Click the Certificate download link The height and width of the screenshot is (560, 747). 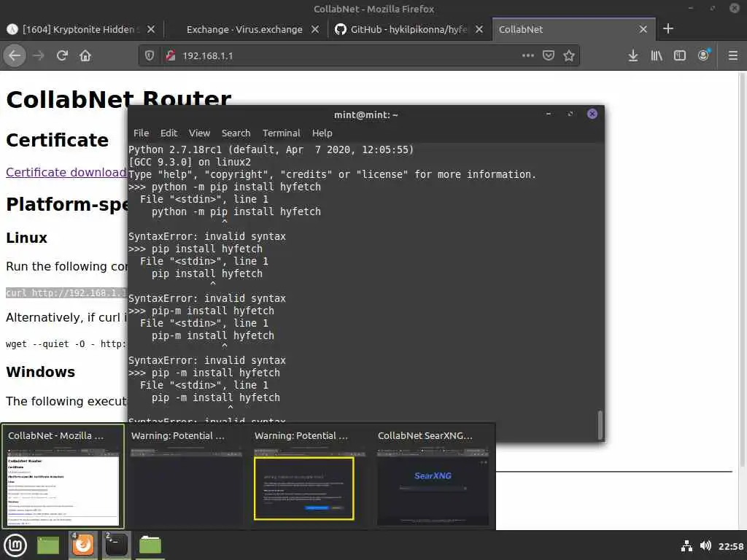[66, 172]
